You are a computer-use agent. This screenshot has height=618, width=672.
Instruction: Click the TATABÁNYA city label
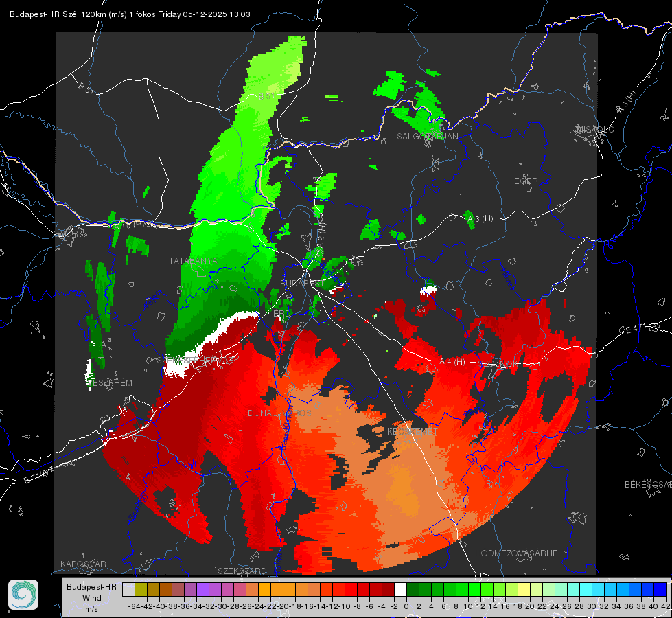coord(193,261)
